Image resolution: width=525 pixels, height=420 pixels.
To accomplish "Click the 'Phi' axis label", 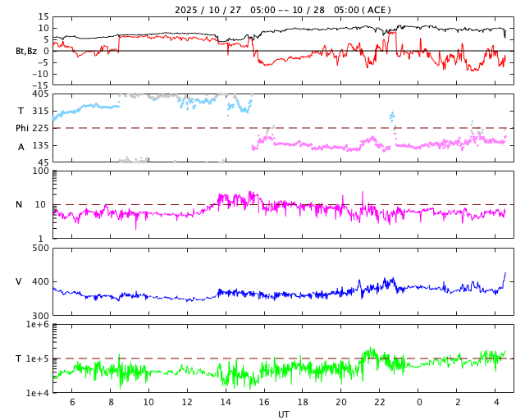I will click(22, 128).
